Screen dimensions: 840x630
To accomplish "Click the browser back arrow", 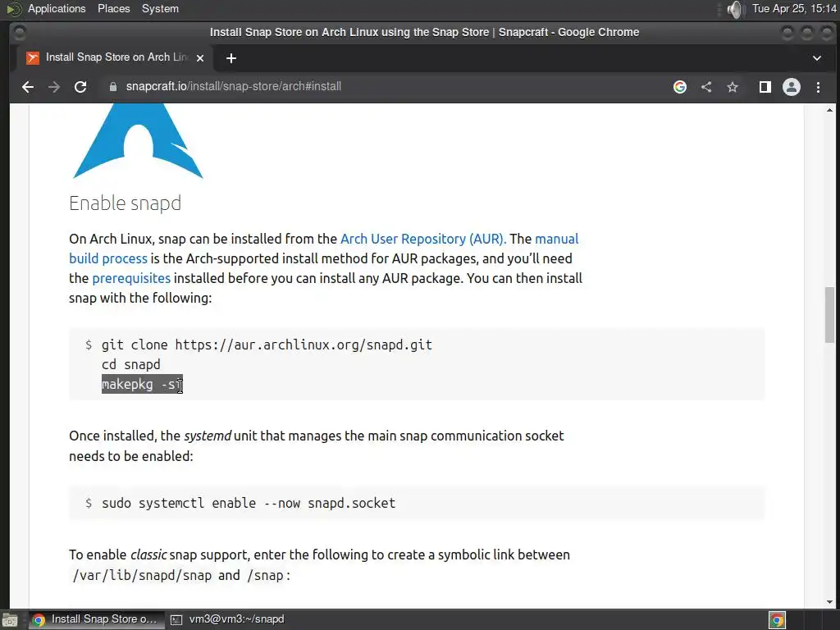I will pos(28,87).
